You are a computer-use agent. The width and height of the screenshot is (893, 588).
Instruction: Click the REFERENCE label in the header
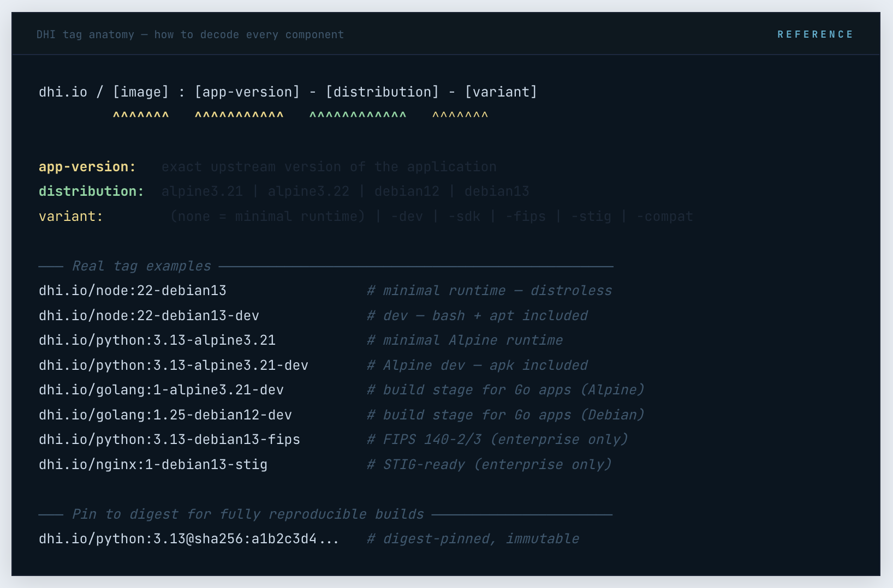click(x=815, y=34)
